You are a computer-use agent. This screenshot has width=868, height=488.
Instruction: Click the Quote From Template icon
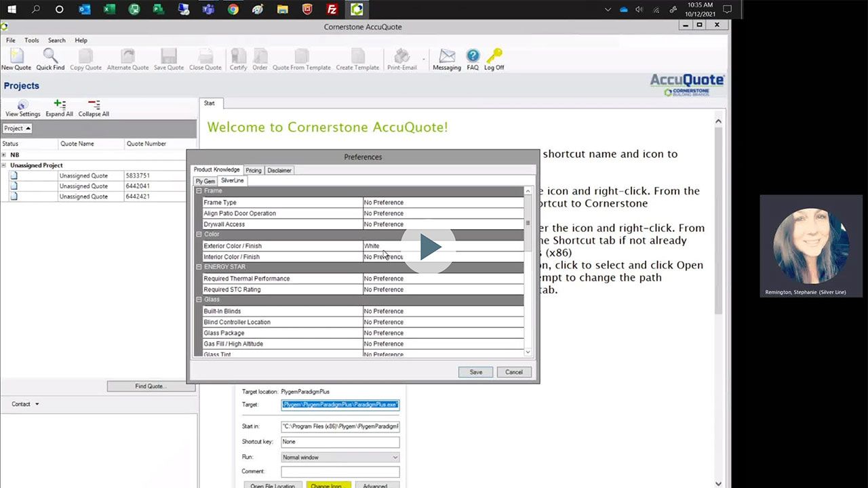[302, 59]
